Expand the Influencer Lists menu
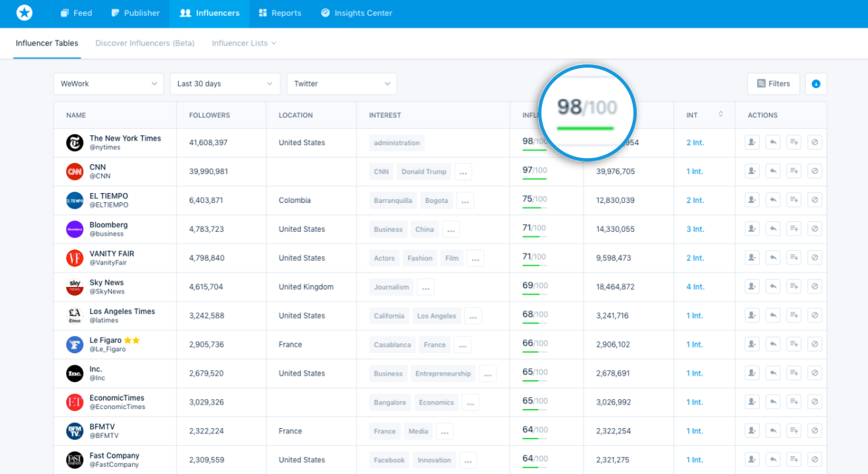 click(x=244, y=43)
